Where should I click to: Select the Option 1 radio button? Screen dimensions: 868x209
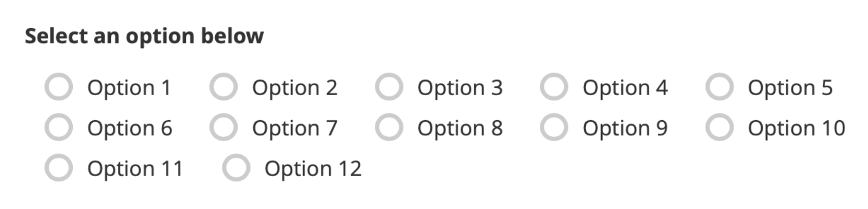[58, 87]
